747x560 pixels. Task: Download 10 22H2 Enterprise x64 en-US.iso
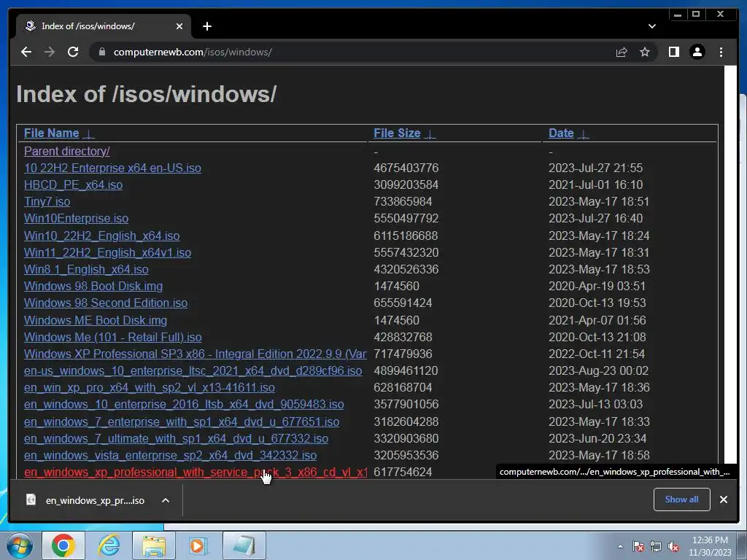coord(112,168)
